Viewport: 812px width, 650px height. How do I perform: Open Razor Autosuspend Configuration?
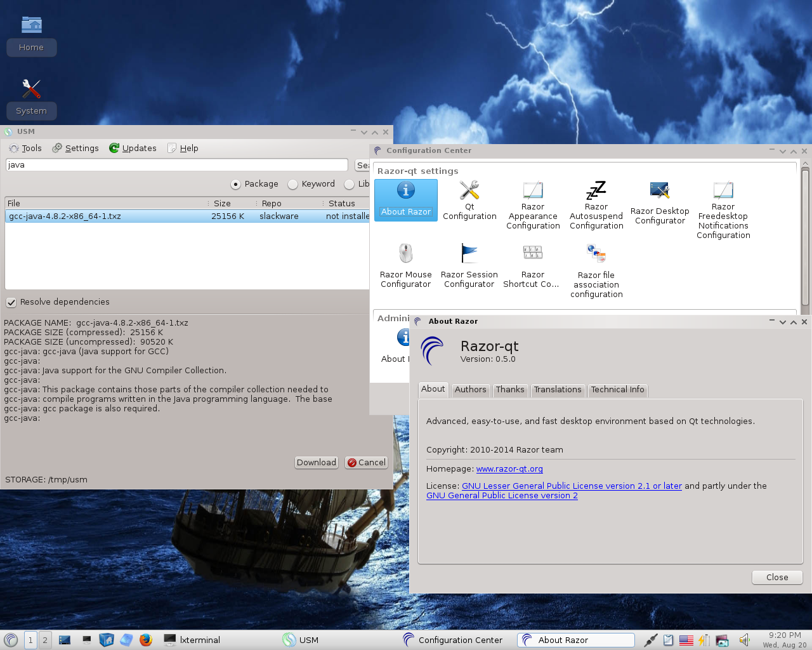tap(596, 205)
